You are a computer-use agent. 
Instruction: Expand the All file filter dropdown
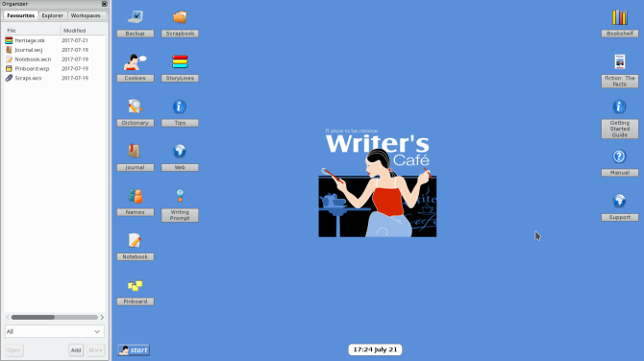[55, 331]
